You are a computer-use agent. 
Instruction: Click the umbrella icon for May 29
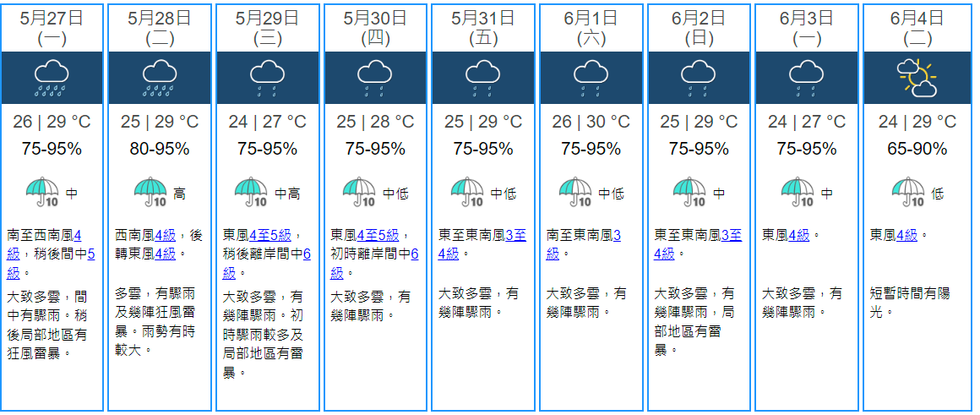click(x=251, y=193)
